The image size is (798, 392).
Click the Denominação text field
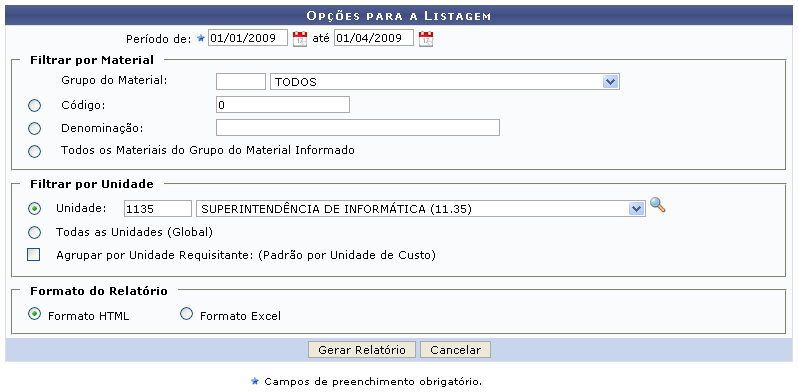point(358,127)
